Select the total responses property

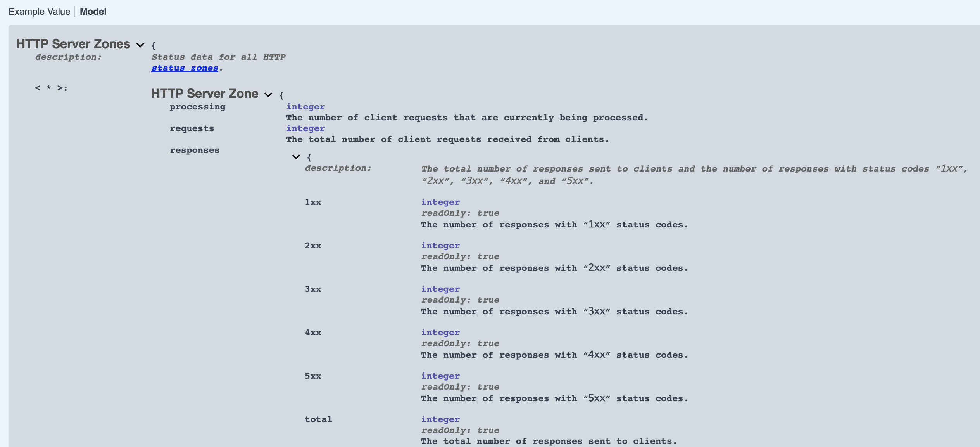[318, 419]
